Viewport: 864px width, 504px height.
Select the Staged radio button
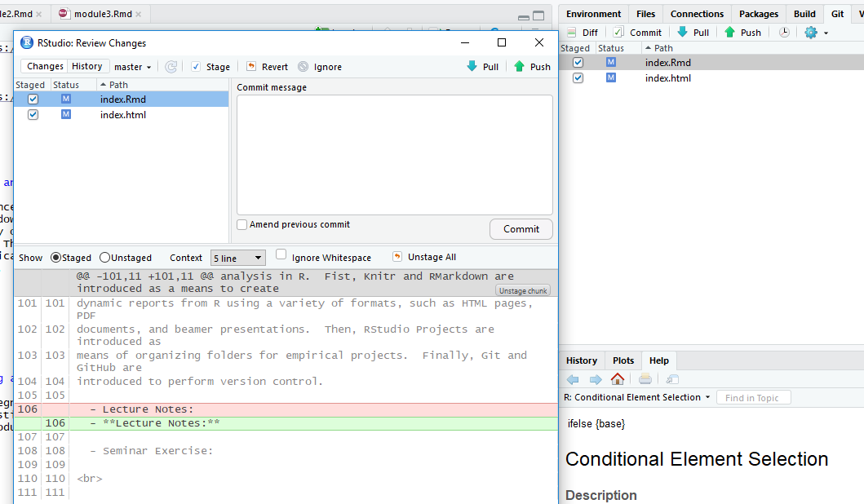pos(55,257)
